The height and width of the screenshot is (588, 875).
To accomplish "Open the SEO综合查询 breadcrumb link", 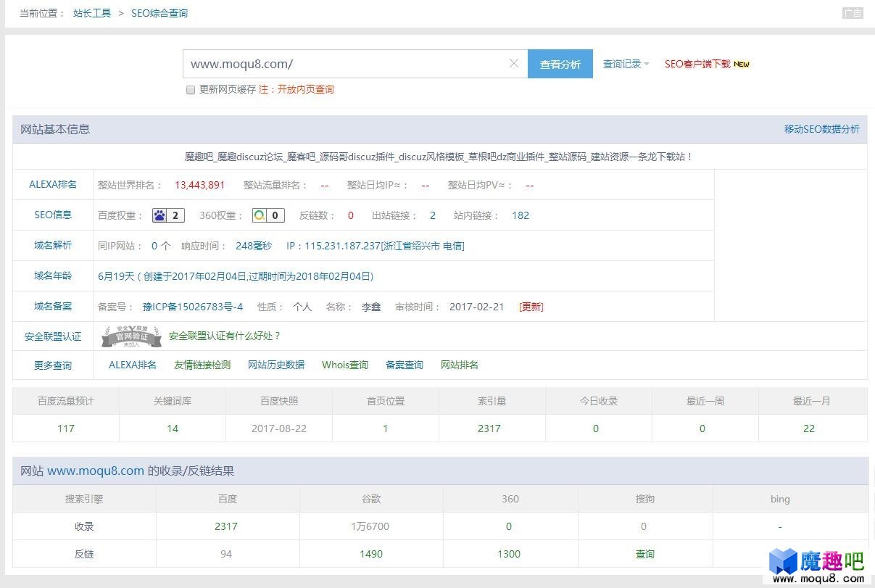I will pyautogui.click(x=159, y=13).
